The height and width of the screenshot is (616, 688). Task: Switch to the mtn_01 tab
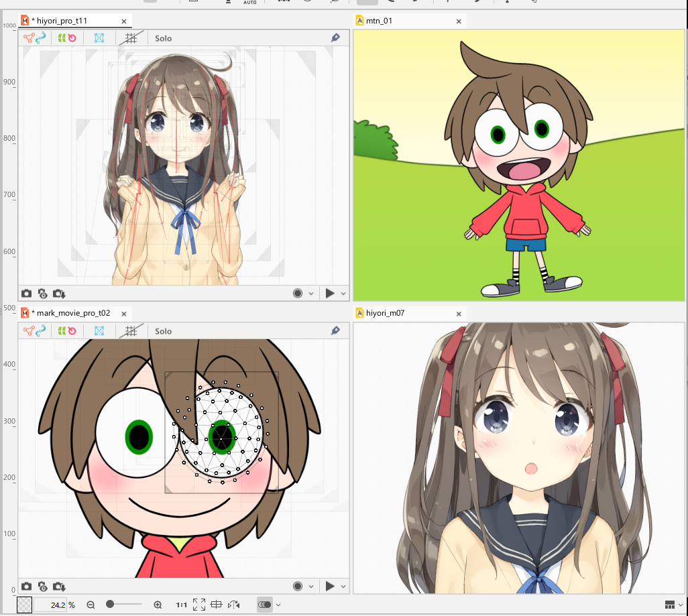coord(379,21)
